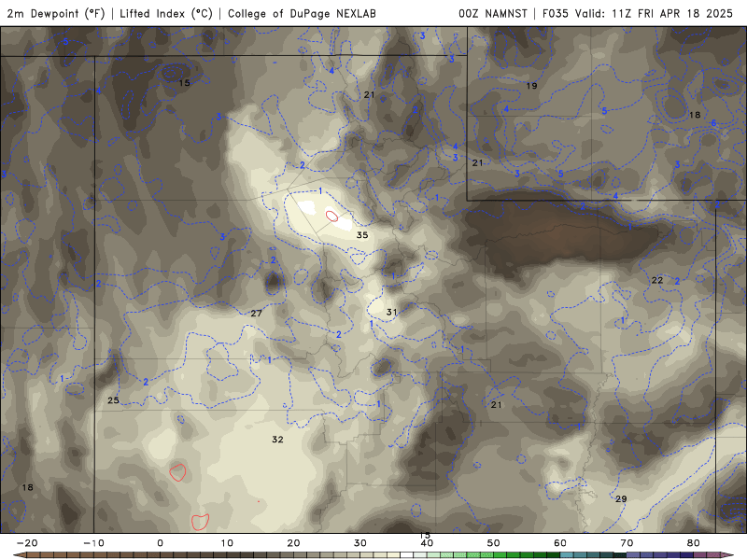Click the "F035 Valid: 11Z FRI APR 18 2025" text

(638, 13)
